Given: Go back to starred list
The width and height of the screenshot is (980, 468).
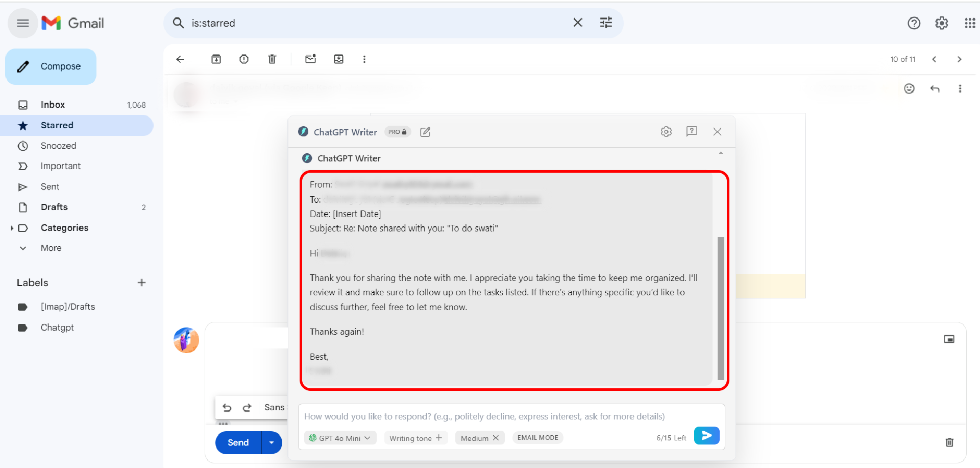Looking at the screenshot, I should 180,59.
